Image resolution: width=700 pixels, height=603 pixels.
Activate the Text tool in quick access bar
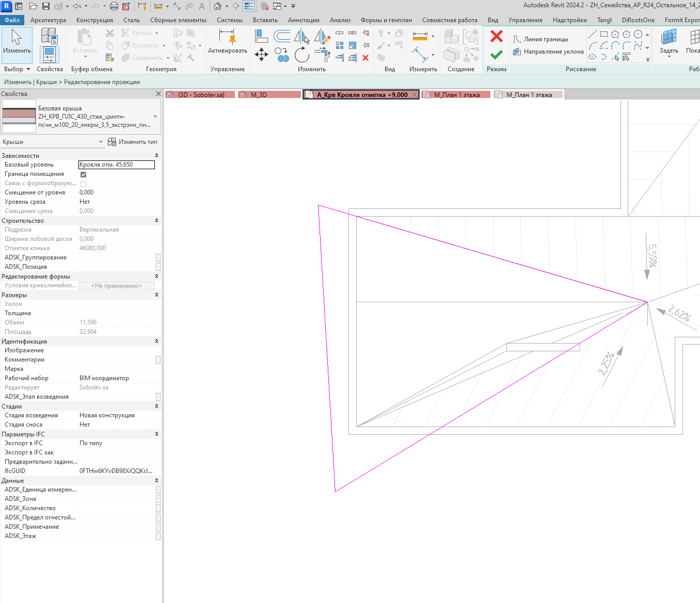202,6
